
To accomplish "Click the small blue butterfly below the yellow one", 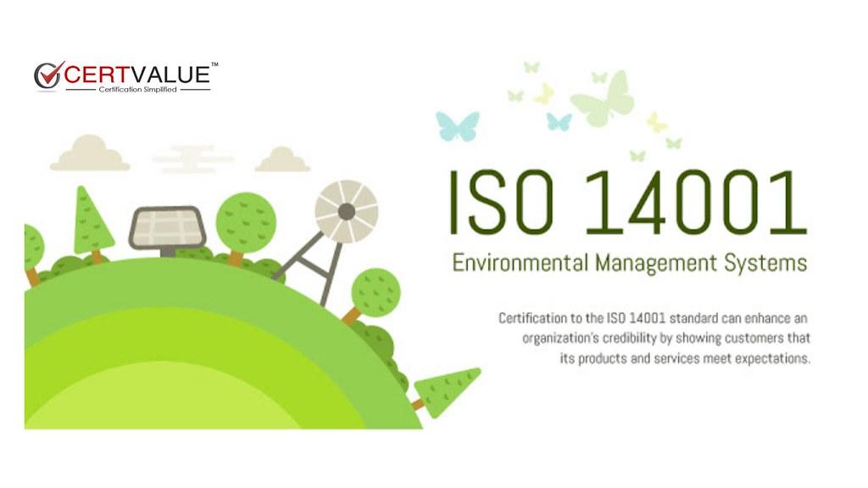I will (559, 121).
